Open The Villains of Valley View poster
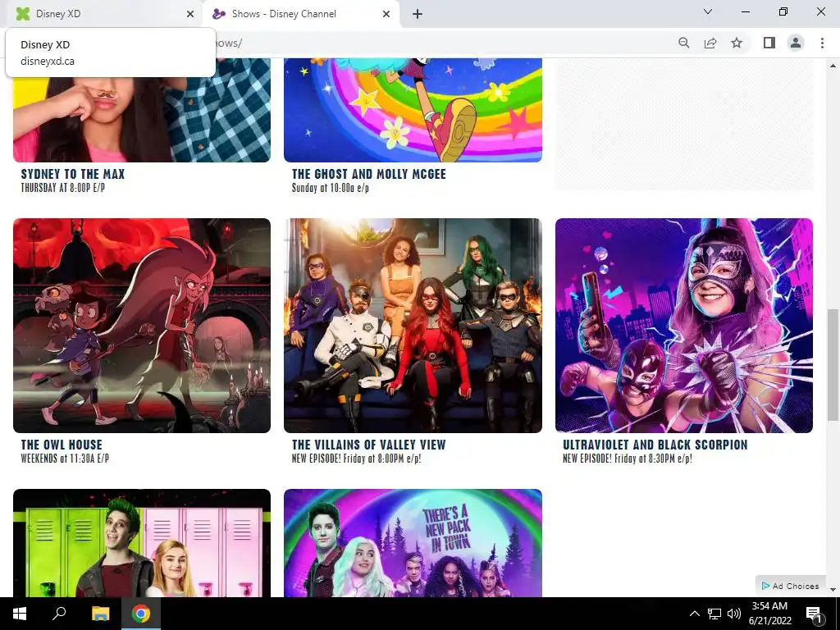 [413, 325]
